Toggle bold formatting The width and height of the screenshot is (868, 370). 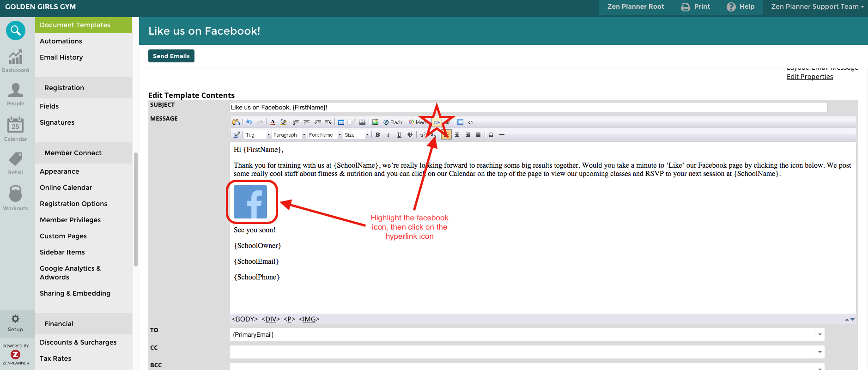377,135
